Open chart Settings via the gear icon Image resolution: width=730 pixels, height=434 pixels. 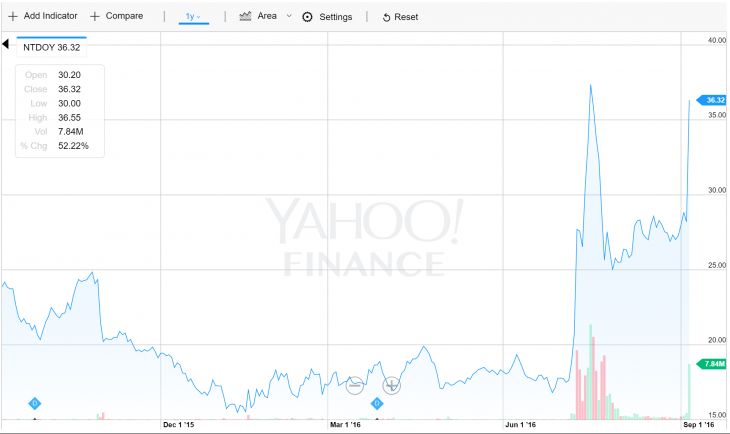tap(307, 17)
